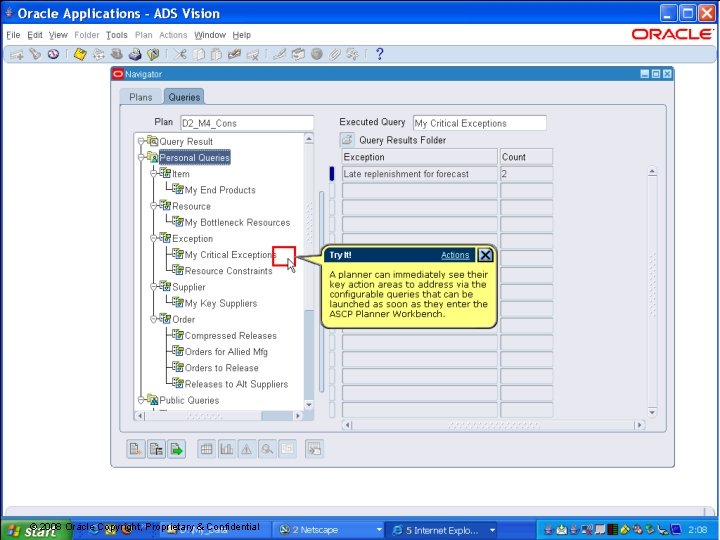This screenshot has height=540, width=720.
Task: Click the magnifier search icon at bottom
Action: 267,449
